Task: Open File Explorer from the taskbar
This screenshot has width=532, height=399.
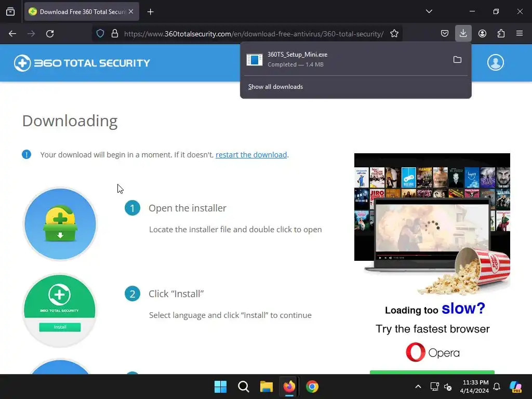Action: (267, 387)
